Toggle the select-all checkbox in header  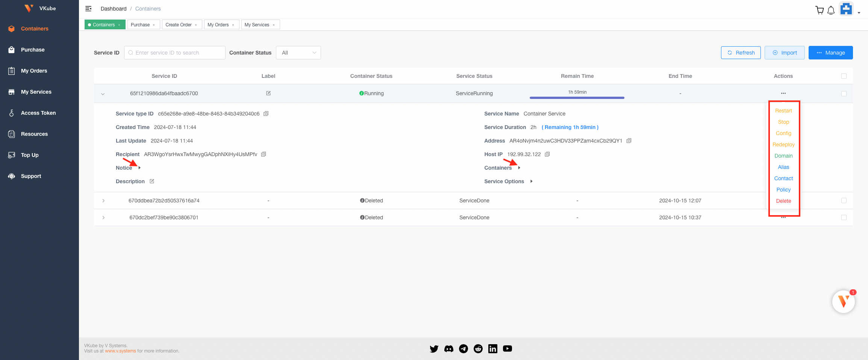tap(844, 76)
